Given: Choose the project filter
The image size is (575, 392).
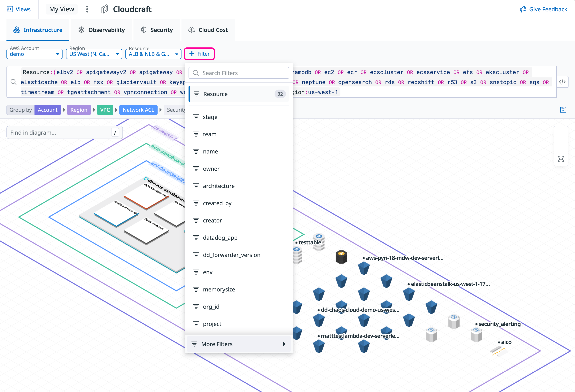Looking at the screenshot, I should (x=239, y=324).
